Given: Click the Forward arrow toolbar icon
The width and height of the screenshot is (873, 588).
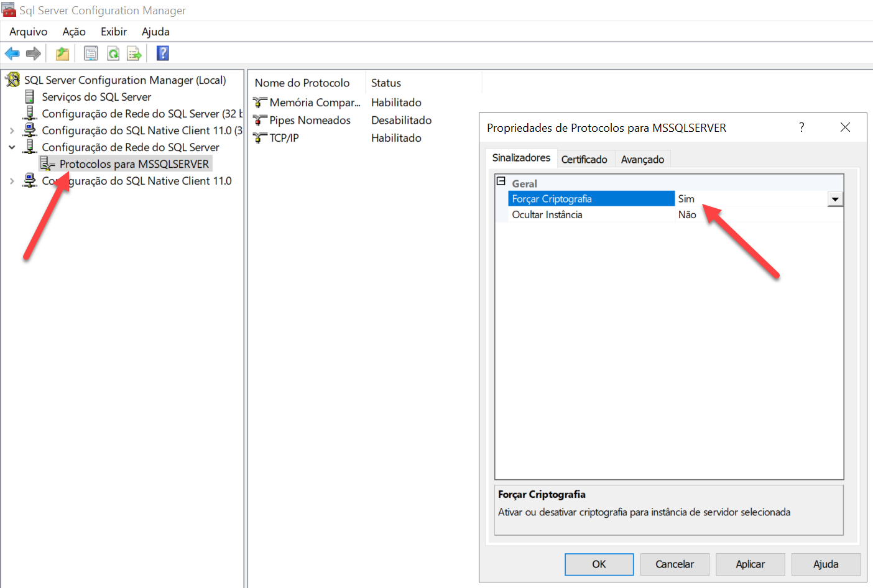Looking at the screenshot, I should [34, 53].
